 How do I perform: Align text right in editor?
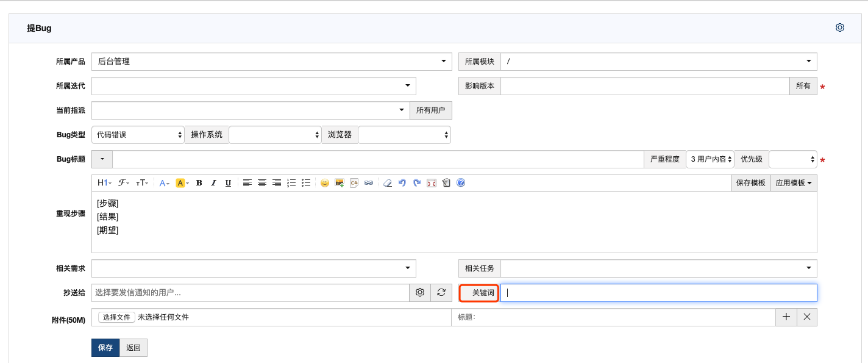pos(277,183)
